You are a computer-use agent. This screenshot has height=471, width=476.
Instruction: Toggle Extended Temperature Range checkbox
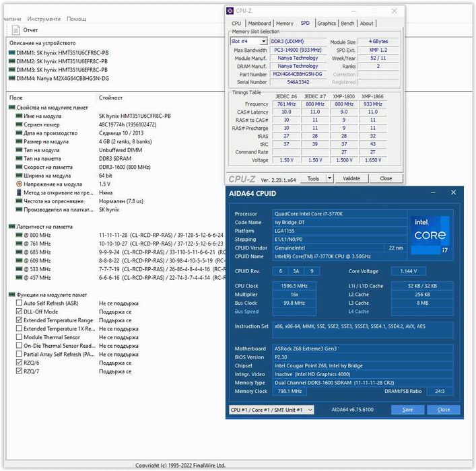(19, 320)
